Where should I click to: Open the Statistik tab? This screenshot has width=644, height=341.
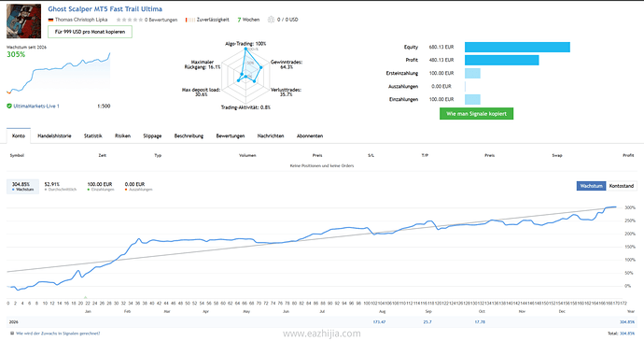coord(92,135)
